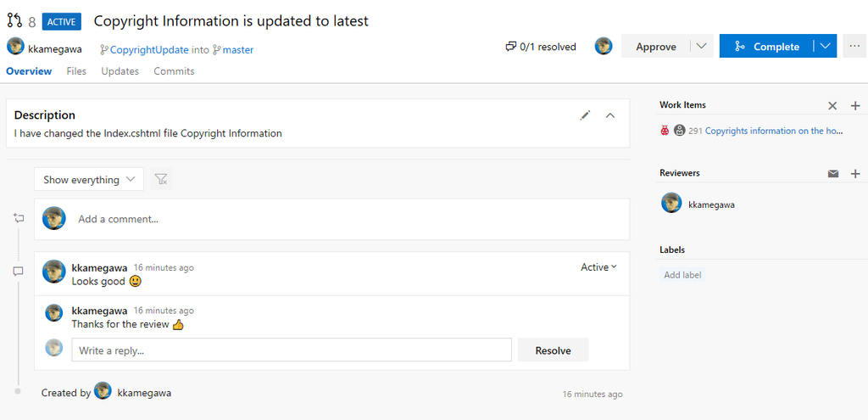Click the comments resolved icon near 0/1 resolved

coord(510,48)
